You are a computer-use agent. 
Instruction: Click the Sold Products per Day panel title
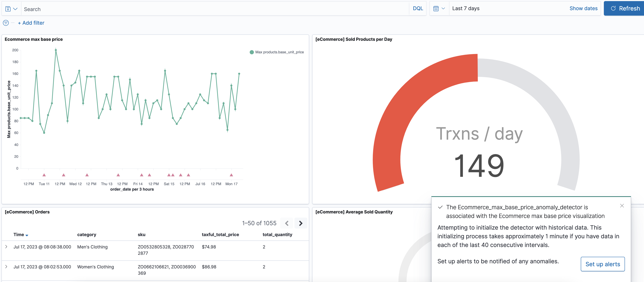tap(354, 39)
